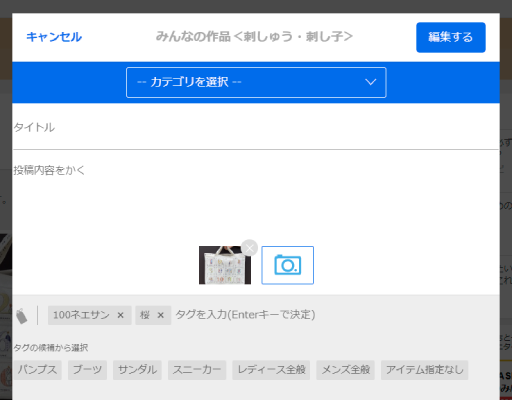Select the パンプス tag suggestion
The height and width of the screenshot is (400, 512).
37,370
